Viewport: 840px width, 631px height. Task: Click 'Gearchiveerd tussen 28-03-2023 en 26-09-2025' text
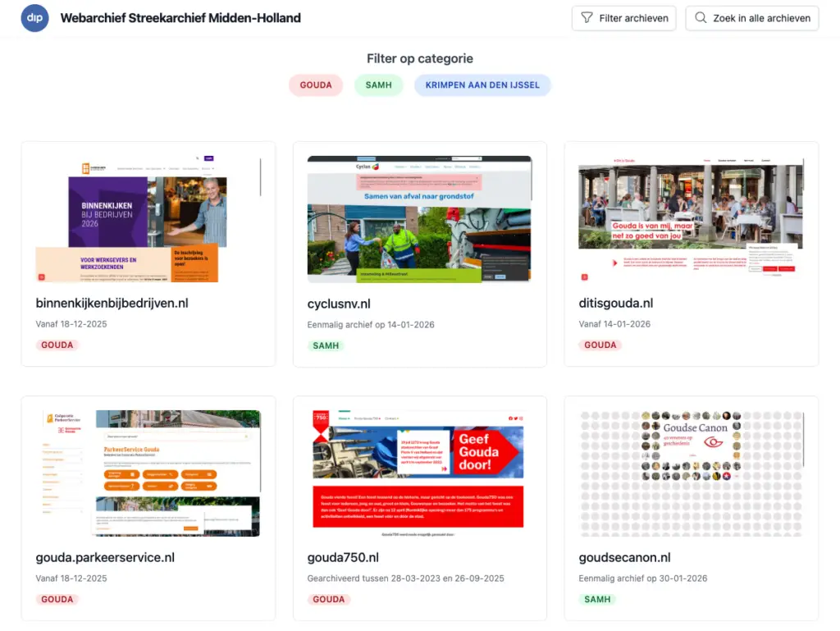[405, 578]
